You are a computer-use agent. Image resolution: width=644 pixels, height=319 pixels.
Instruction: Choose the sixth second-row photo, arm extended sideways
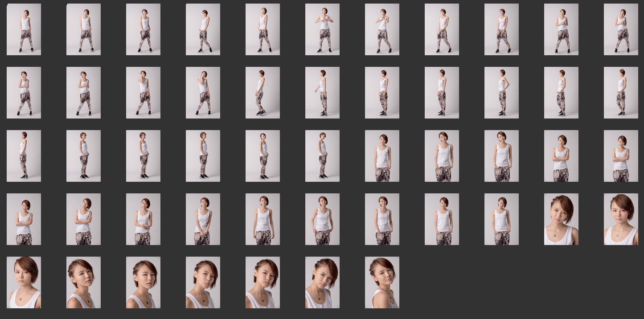click(322, 93)
